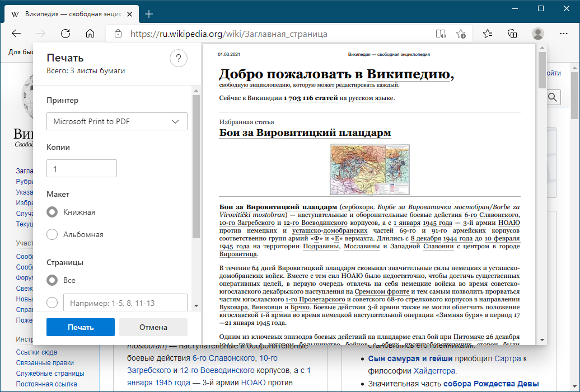Open the Favorites list icon
580x392 pixels.
[488, 34]
